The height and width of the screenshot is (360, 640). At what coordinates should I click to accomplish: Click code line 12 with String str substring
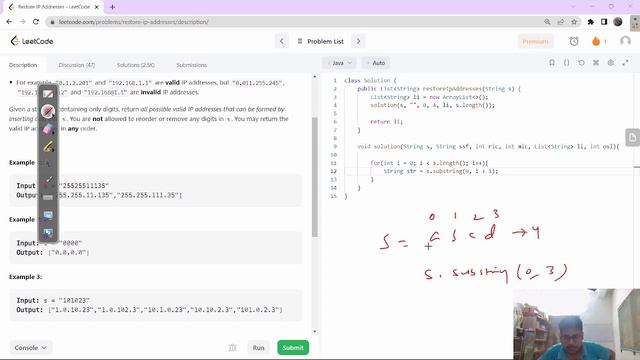pyautogui.click(x=440, y=171)
